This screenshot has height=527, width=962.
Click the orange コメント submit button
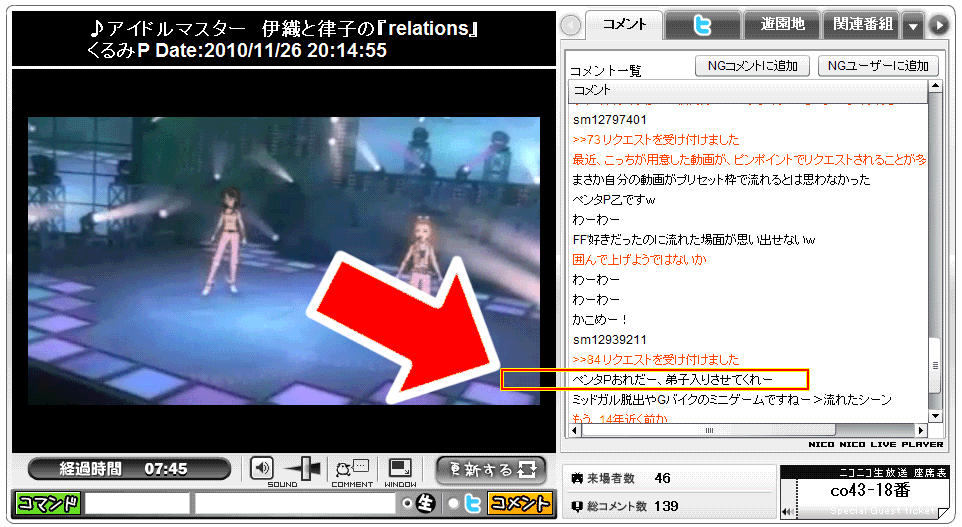tap(520, 504)
